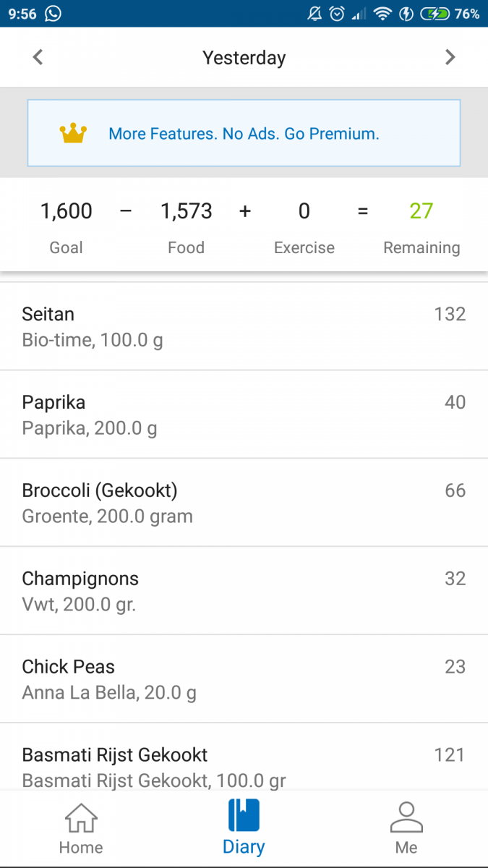Select the Diary book icon
488x868 pixels.
pos(244,816)
